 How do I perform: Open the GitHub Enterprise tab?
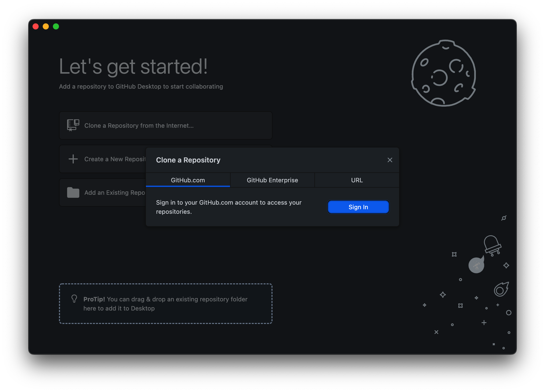click(x=272, y=180)
